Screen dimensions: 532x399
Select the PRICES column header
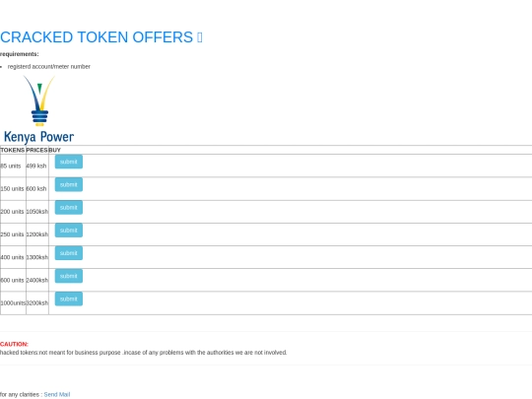coord(36,150)
